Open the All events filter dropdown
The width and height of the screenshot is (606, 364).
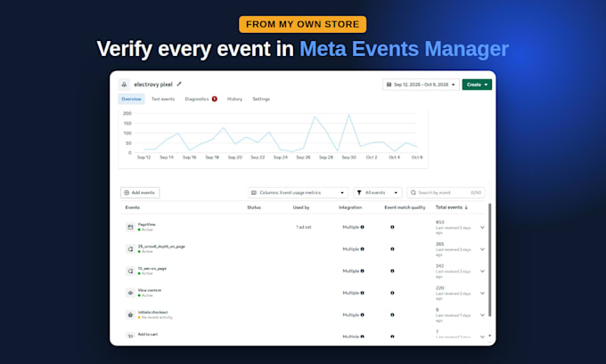[x=378, y=192]
